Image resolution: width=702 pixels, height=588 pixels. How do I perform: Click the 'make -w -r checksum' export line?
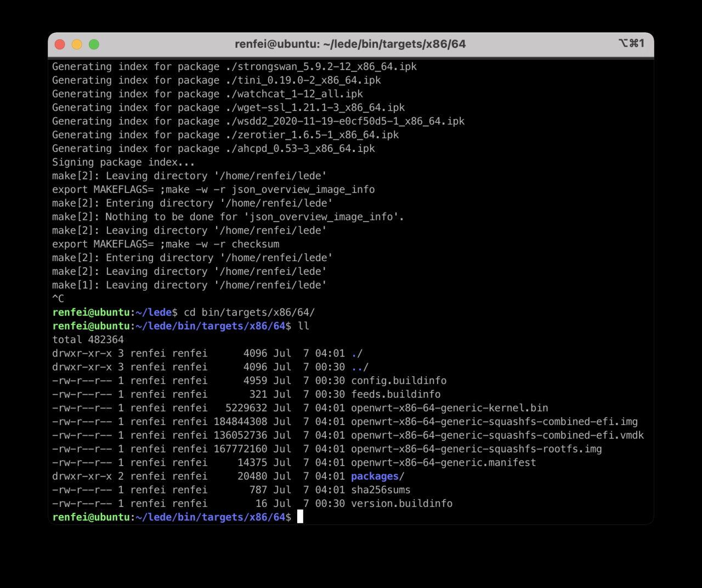(x=166, y=244)
